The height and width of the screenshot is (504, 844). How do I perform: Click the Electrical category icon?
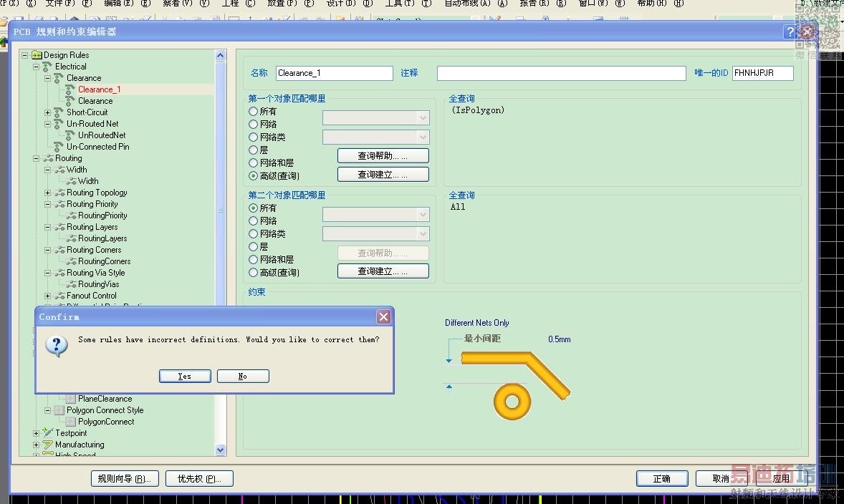[x=48, y=67]
